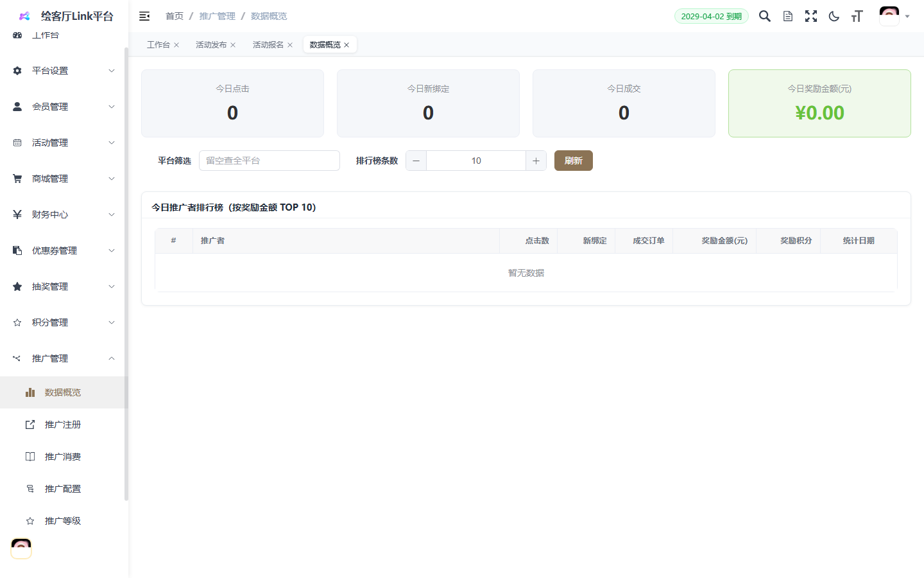Open 推广配置 in the sidebar

click(x=63, y=489)
